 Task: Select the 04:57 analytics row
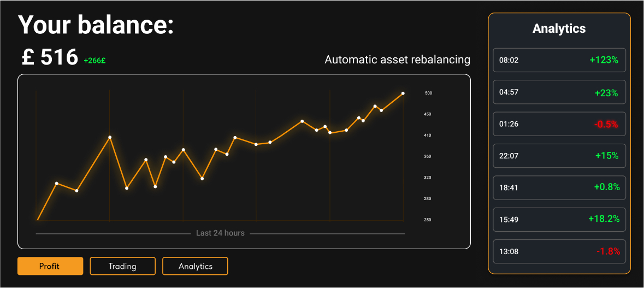[x=559, y=92]
